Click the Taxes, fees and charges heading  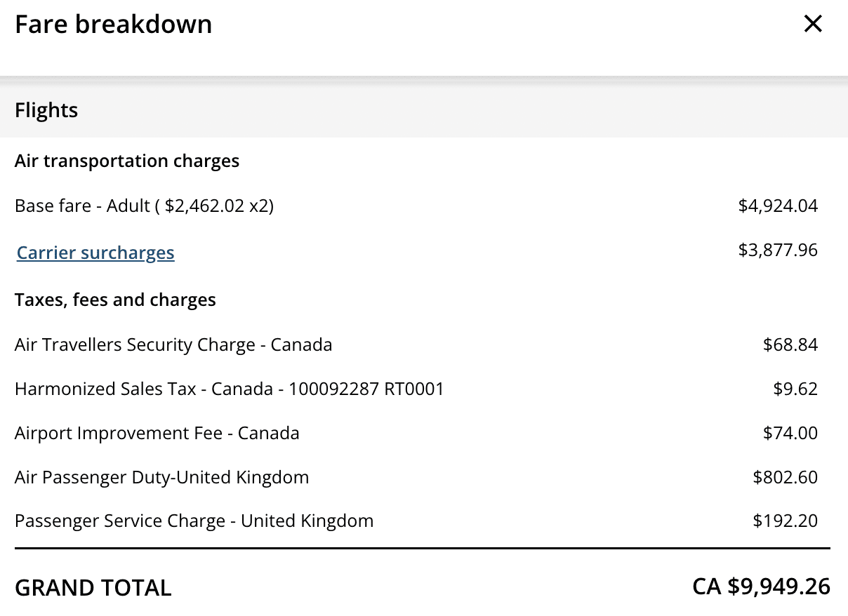115,300
